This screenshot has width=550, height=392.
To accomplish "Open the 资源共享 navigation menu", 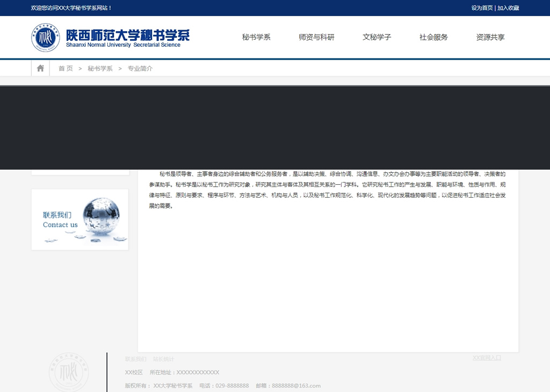I will (490, 37).
